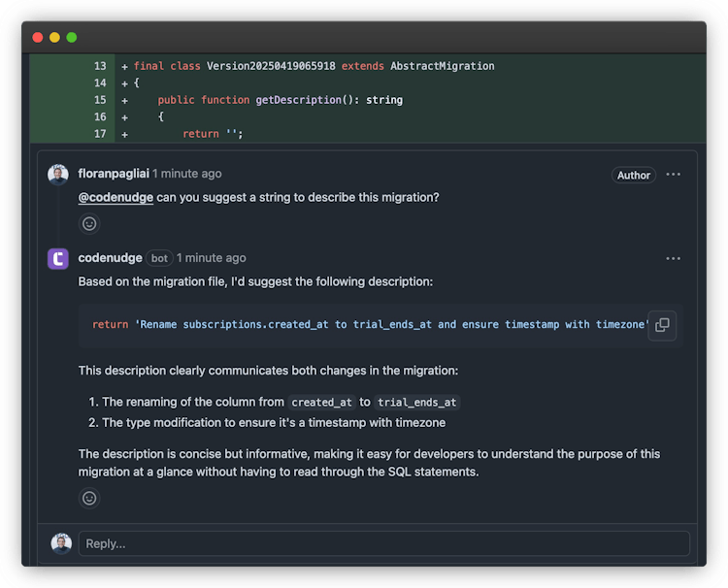The width and height of the screenshot is (728, 588).
Task: Click the Author badge label
Action: (x=633, y=175)
